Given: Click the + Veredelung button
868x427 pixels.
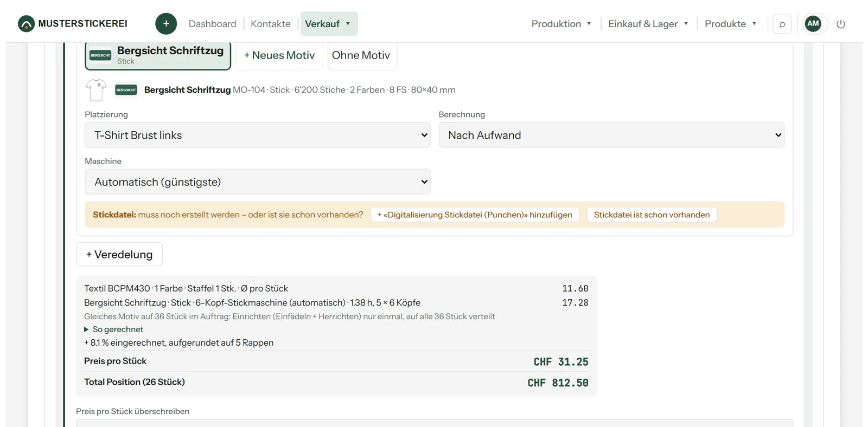Looking at the screenshot, I should (119, 254).
